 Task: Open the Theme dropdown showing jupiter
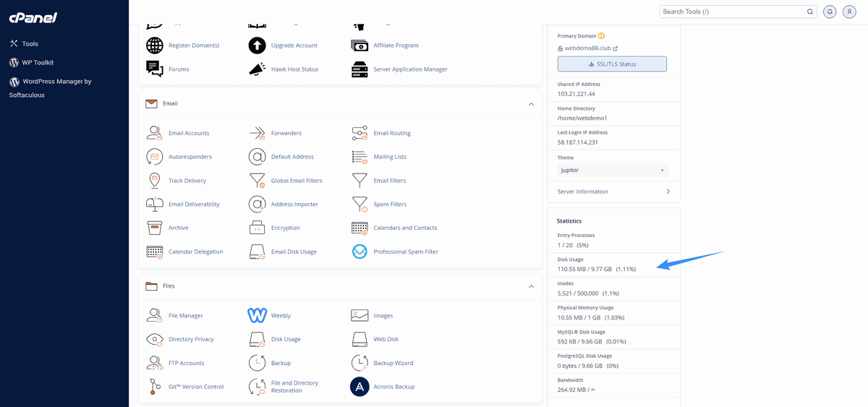[x=613, y=170]
